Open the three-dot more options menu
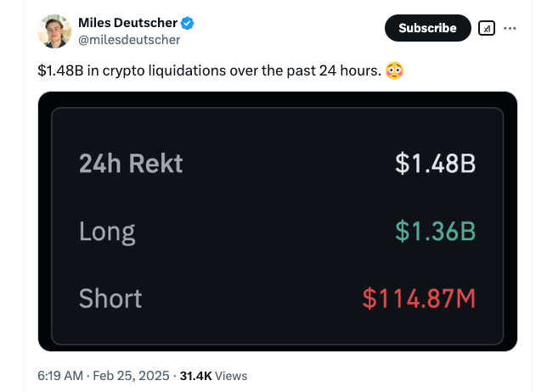Screen dimensions: 547x392 coord(510,28)
